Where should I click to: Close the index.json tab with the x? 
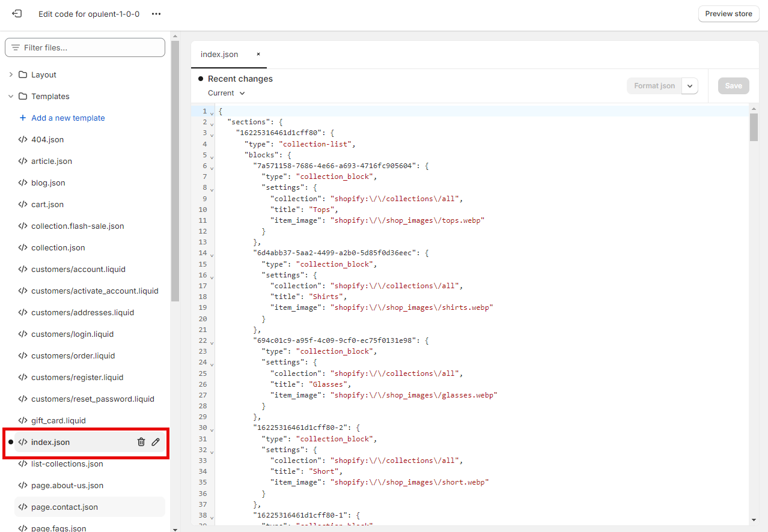(258, 54)
